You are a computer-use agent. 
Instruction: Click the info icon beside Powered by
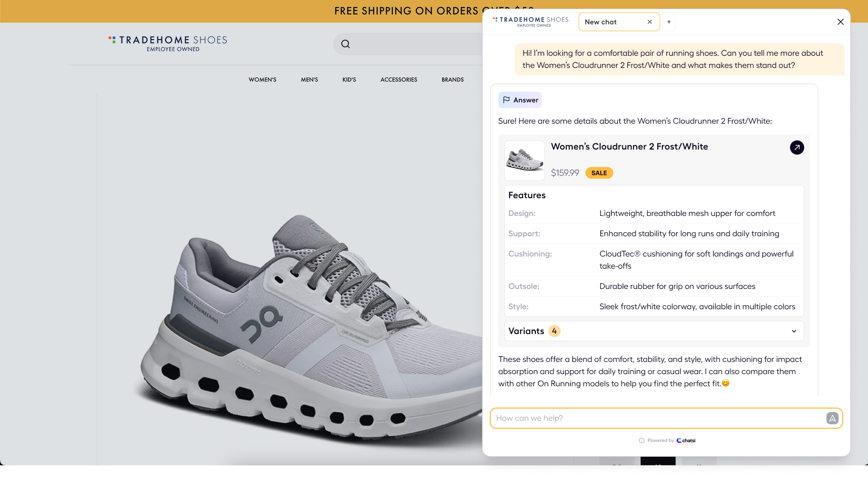pos(642,441)
